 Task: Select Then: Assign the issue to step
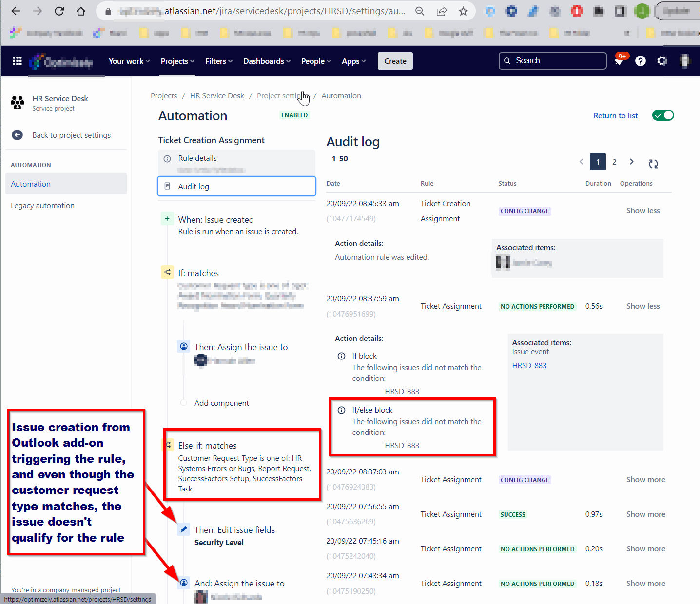[241, 347]
